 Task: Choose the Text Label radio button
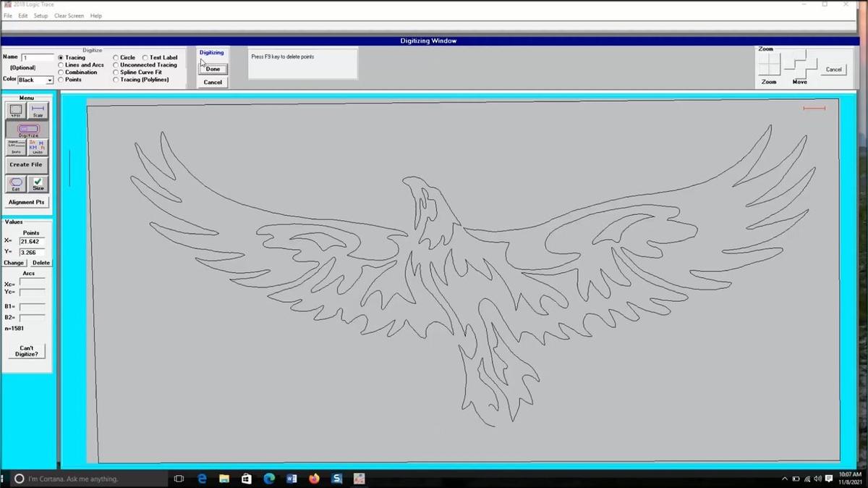click(145, 58)
